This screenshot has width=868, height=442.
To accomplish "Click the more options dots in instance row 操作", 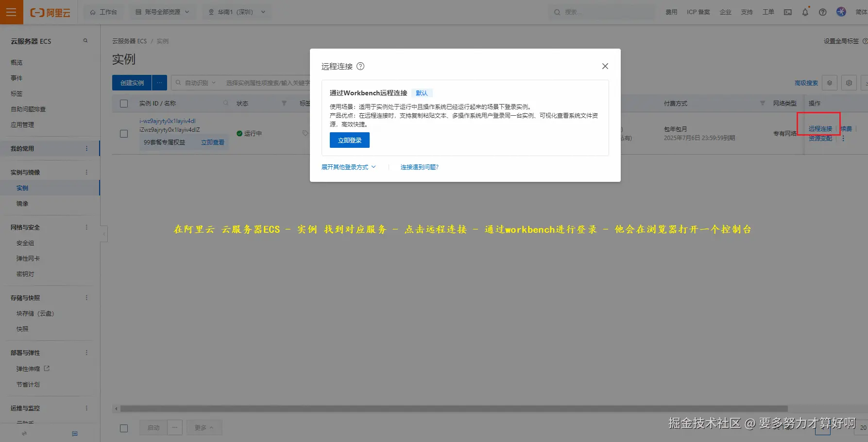I will [843, 139].
